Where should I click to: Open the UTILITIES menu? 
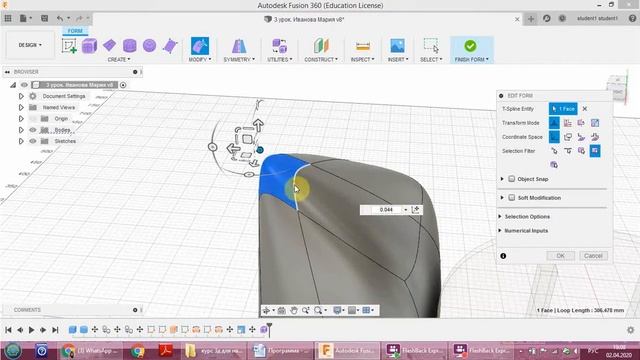(x=280, y=60)
